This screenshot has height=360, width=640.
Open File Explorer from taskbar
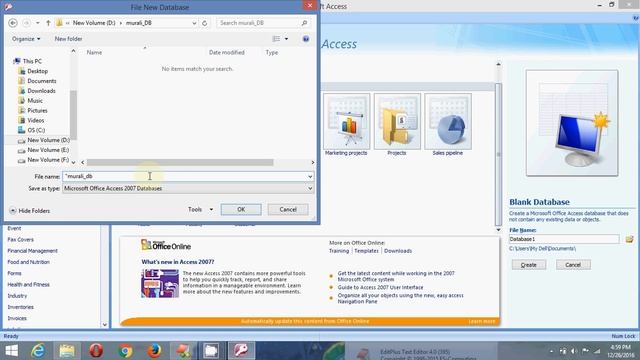[67, 351]
